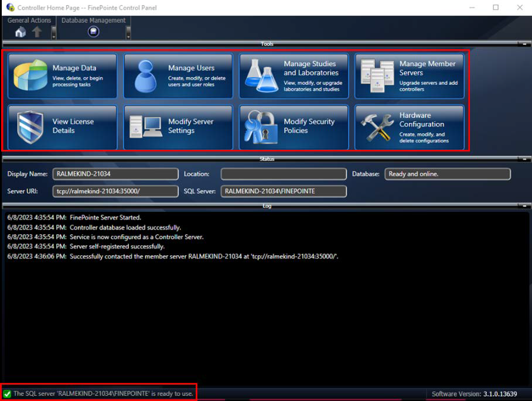
Task: Open the Modify Security Policies tile
Action: coord(294,127)
